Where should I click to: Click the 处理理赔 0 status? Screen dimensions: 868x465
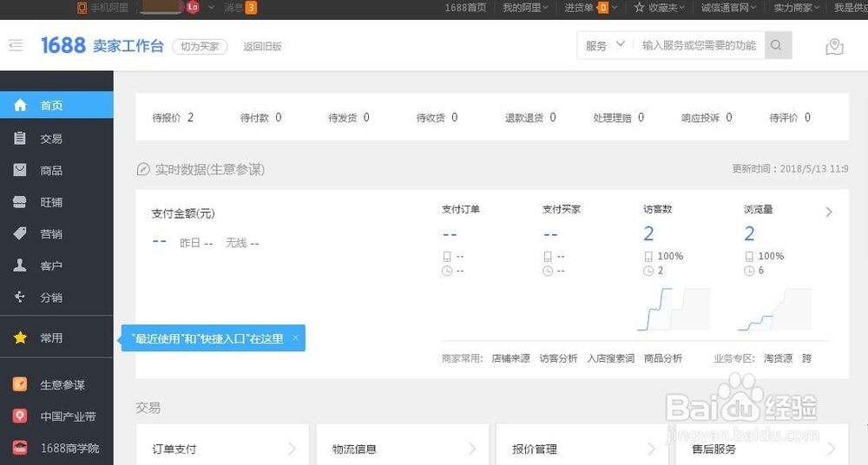618,117
